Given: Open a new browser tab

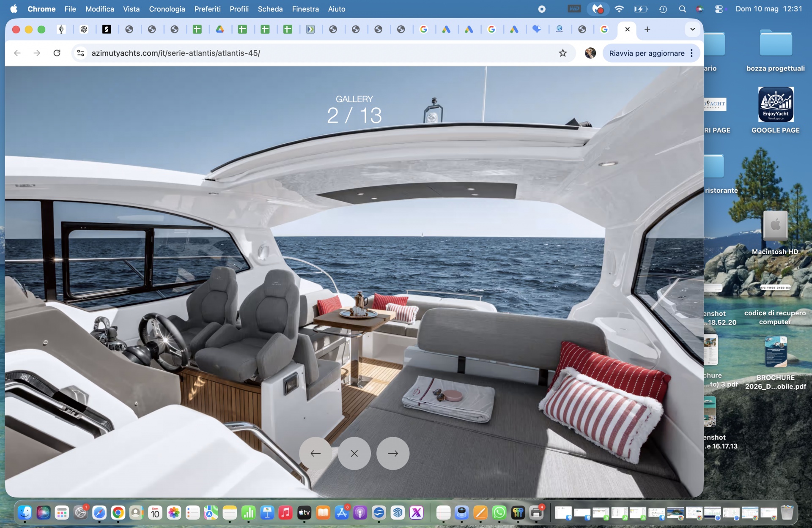Looking at the screenshot, I should point(647,29).
